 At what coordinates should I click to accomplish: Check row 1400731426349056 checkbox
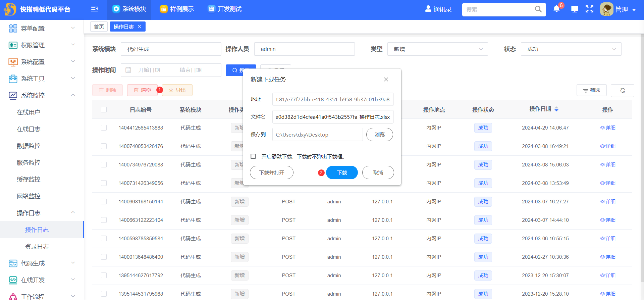tap(104, 183)
